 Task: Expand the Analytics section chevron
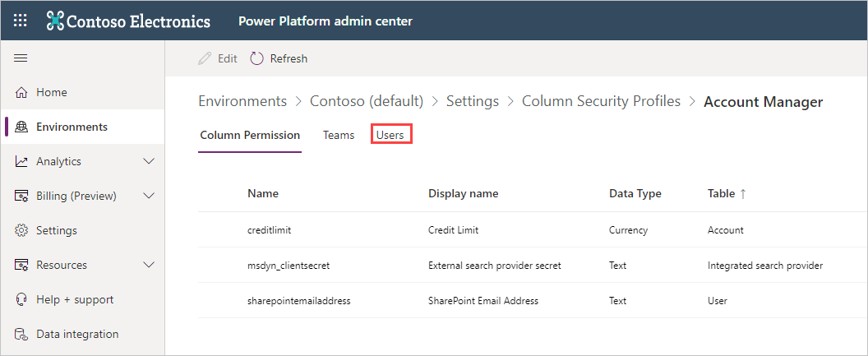point(149,162)
